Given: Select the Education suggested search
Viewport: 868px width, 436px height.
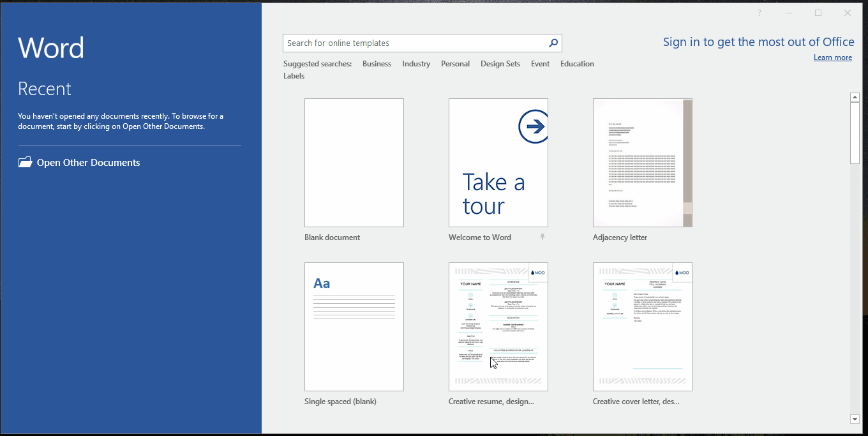Looking at the screenshot, I should tap(577, 64).
